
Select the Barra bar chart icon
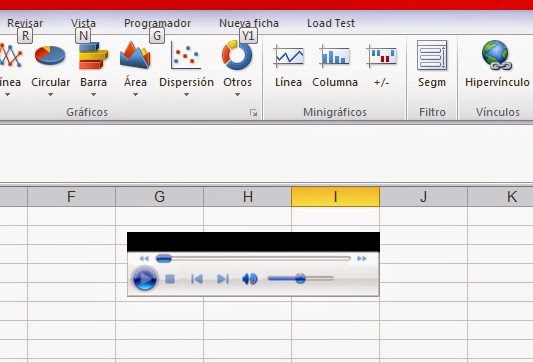click(93, 55)
